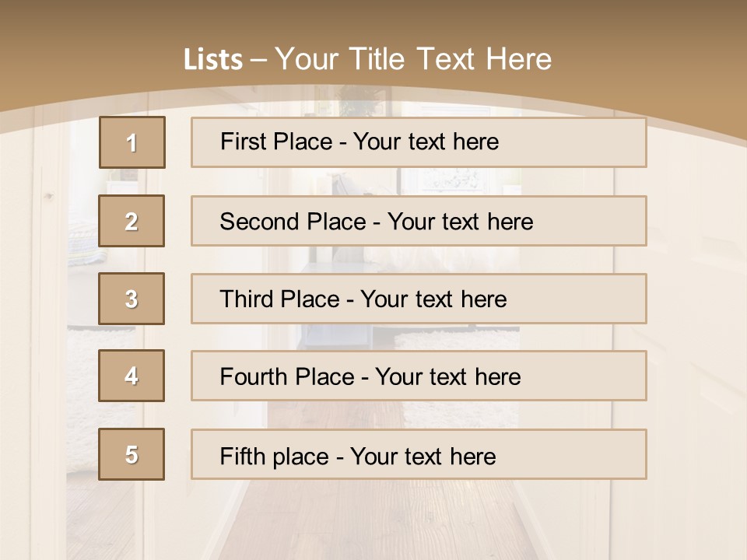Click the number 5 box

132,454
